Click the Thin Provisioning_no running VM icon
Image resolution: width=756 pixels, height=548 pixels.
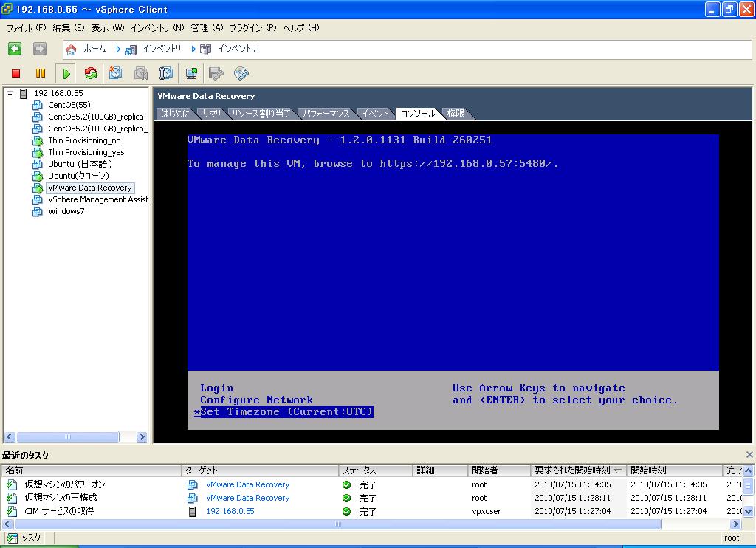click(x=38, y=141)
